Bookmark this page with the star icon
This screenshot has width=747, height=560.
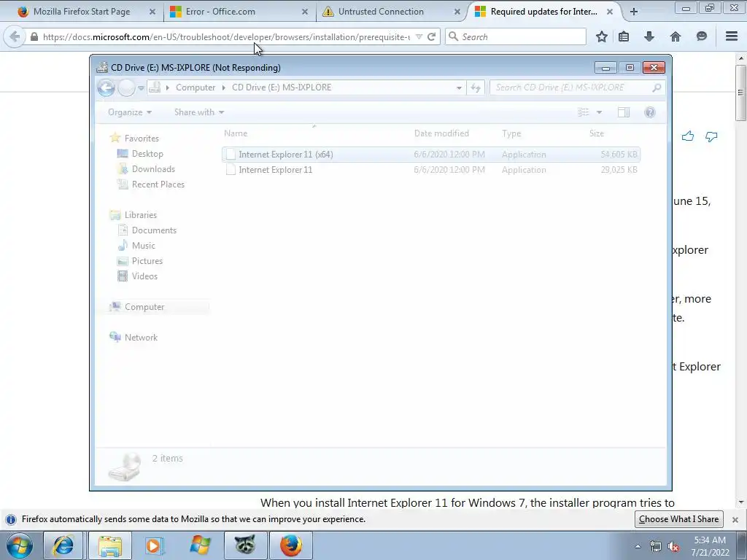click(602, 36)
